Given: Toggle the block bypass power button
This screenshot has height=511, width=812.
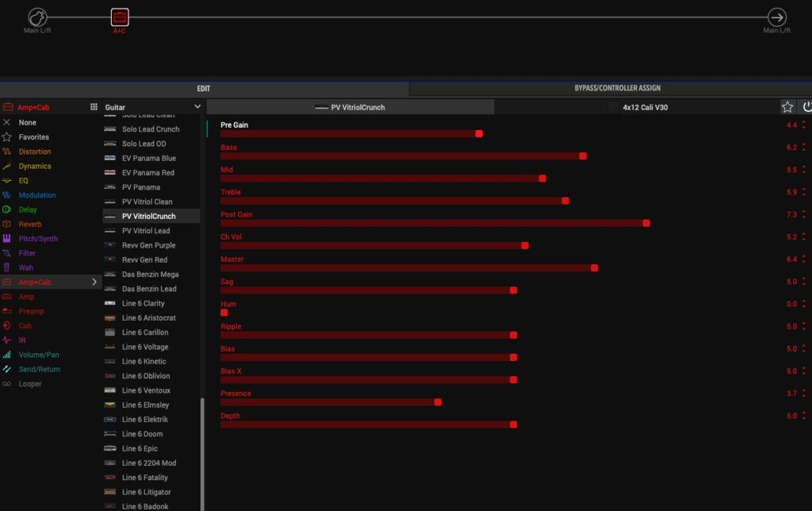Looking at the screenshot, I should [806, 107].
